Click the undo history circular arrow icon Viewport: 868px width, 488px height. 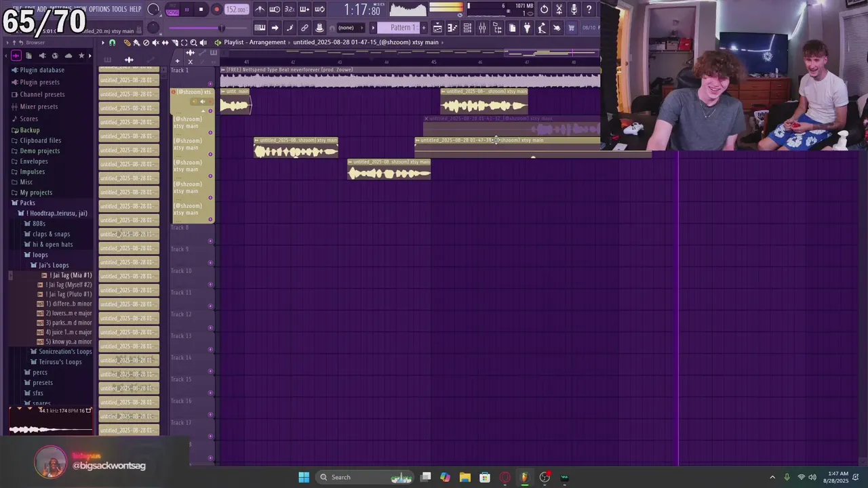545,9
